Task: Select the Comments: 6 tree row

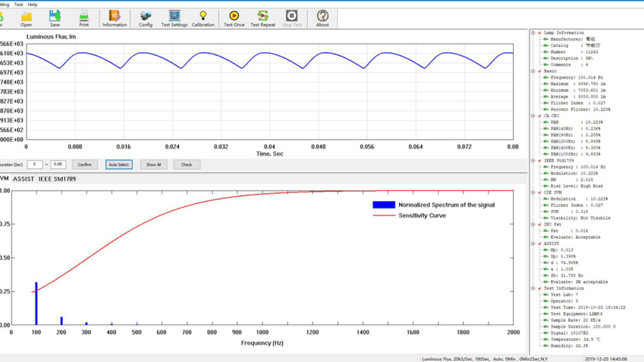Action: (x=566, y=65)
